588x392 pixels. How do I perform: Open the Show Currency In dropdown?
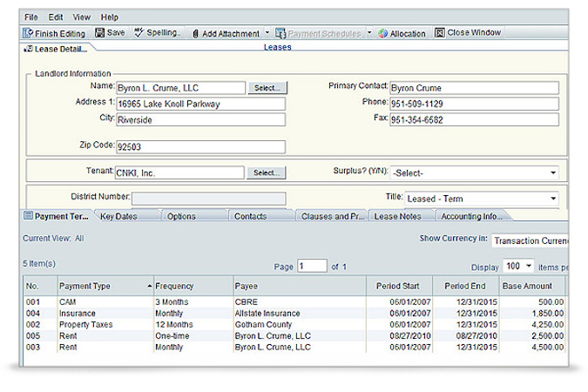tap(530, 240)
